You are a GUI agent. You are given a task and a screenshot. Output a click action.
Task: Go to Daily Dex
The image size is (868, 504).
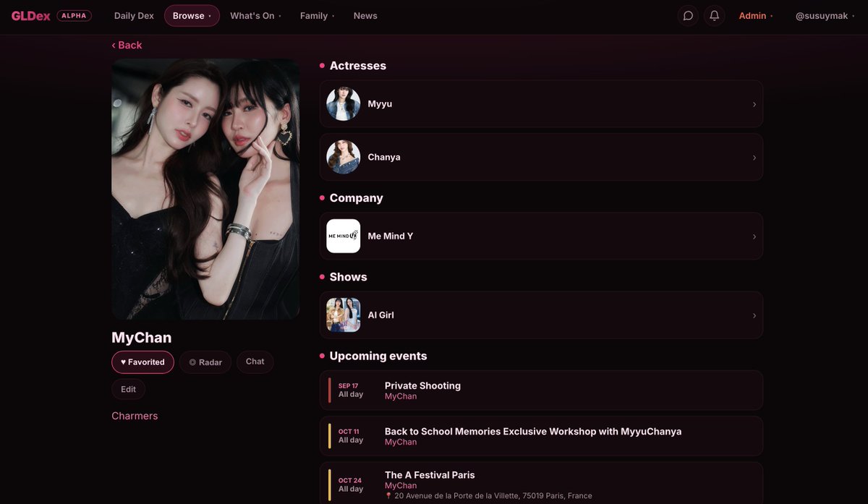point(135,16)
